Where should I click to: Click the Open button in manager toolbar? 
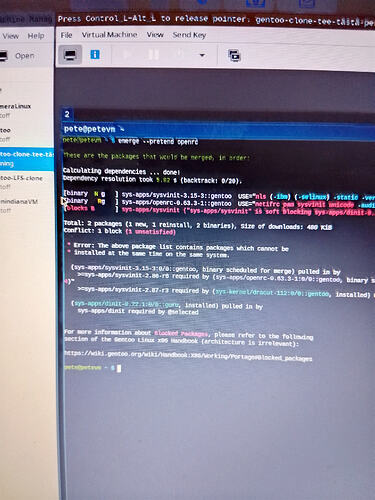pos(24,56)
